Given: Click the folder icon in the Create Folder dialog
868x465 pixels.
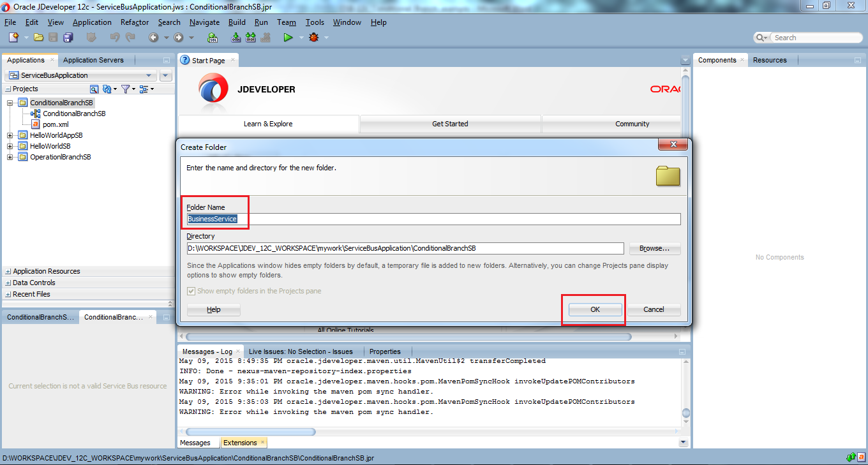Looking at the screenshot, I should (668, 176).
